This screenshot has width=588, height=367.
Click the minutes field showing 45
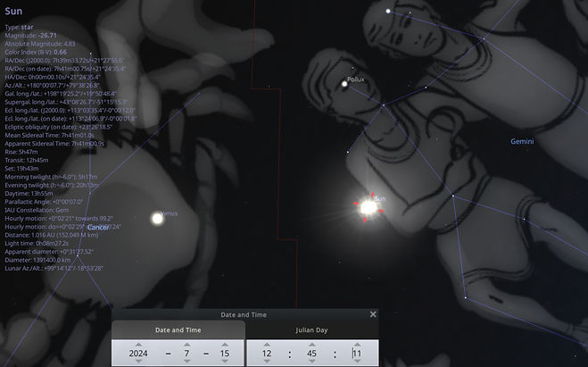click(x=311, y=353)
